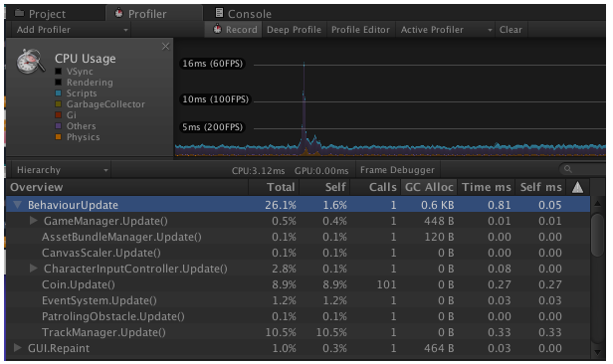The image size is (613, 364).
Task: Click the Profiler tab stopwatch icon
Action: (x=118, y=13)
